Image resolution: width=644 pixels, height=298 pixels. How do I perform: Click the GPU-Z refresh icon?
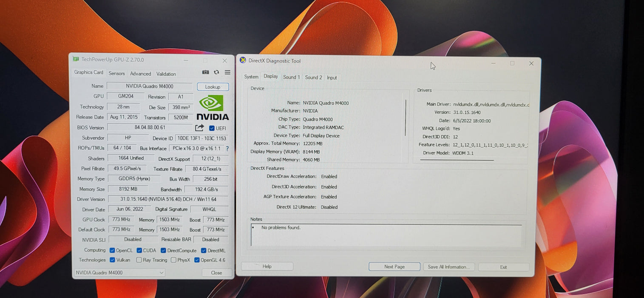(216, 72)
